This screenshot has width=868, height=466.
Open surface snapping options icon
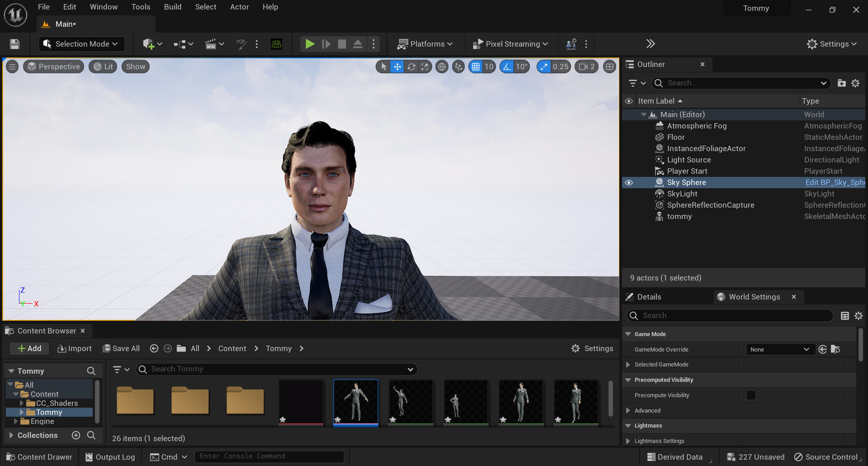coord(458,67)
